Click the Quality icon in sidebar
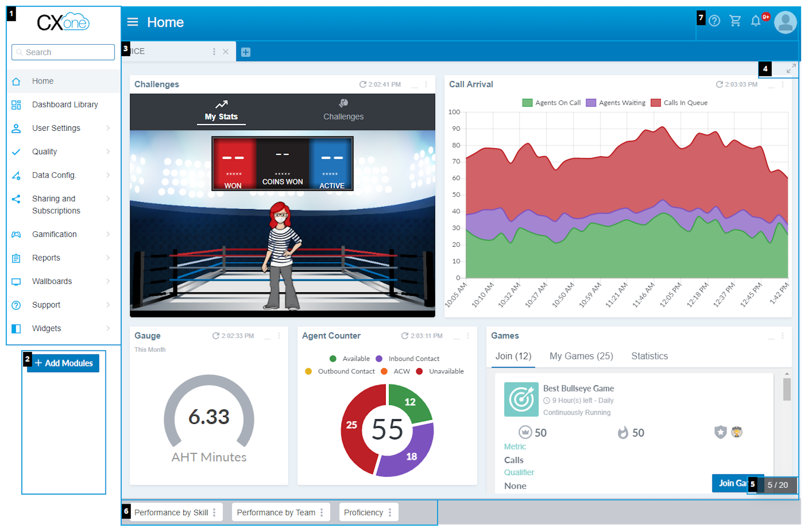 click(16, 151)
